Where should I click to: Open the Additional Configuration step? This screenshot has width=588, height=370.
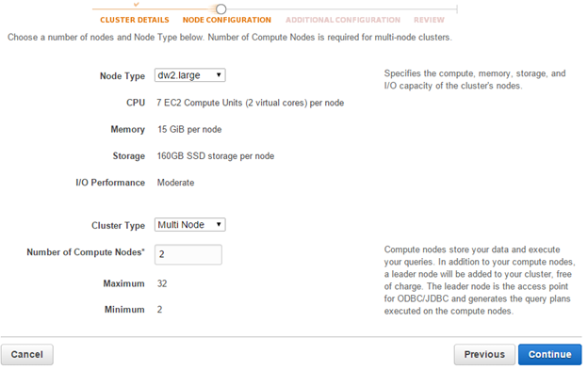343,20
